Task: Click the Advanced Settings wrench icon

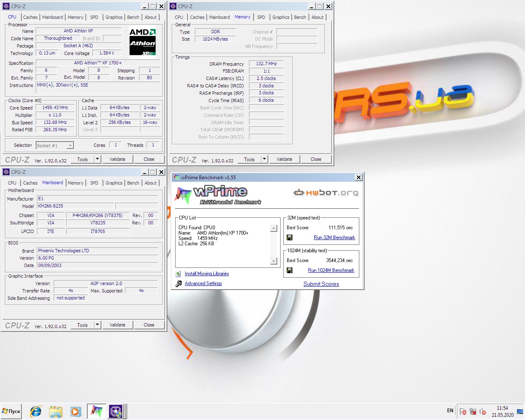Action: 178,283
